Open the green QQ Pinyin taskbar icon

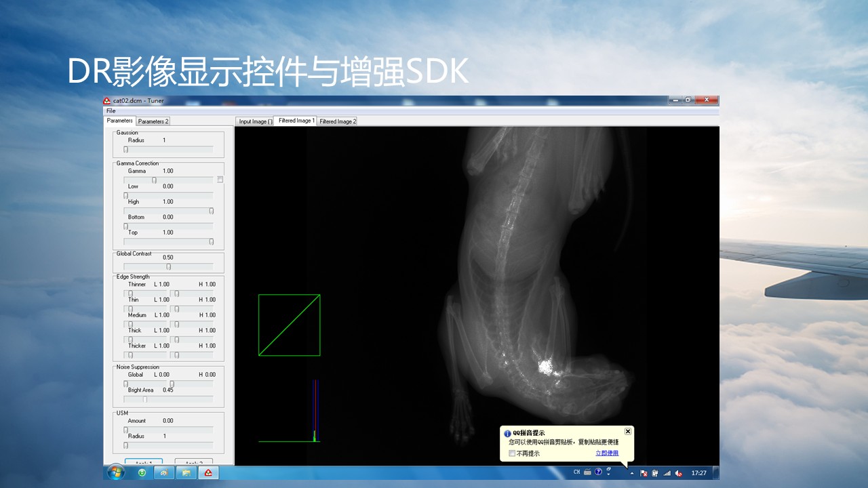click(x=142, y=473)
